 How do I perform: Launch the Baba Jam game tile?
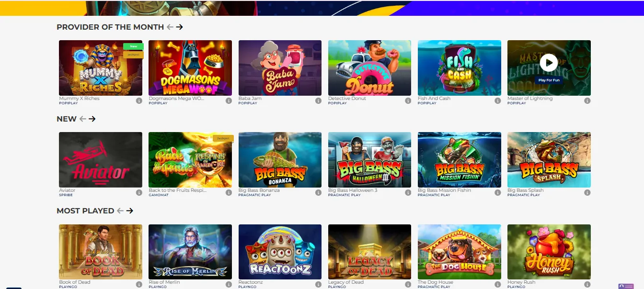tap(280, 68)
